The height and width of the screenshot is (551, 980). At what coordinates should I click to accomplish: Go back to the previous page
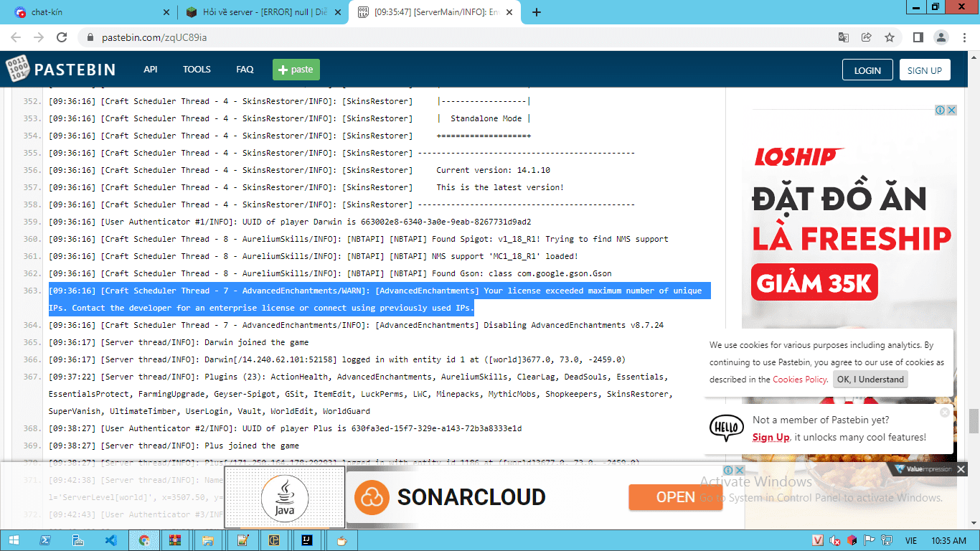(16, 37)
